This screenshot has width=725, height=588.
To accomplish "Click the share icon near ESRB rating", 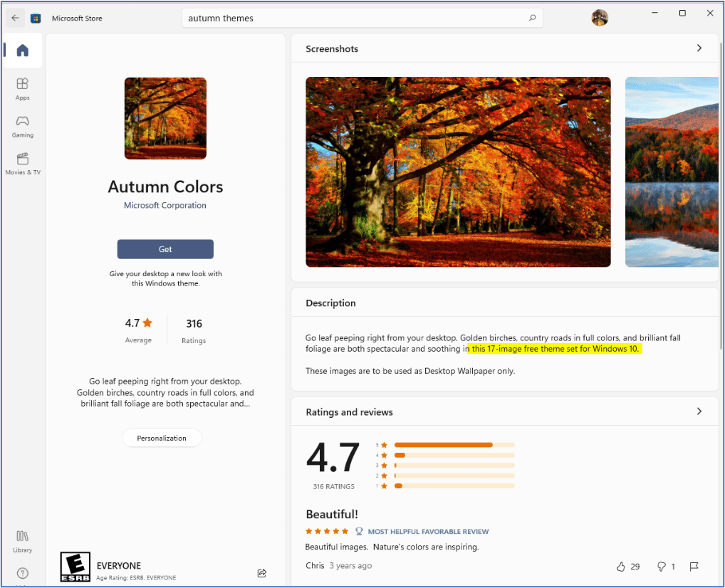I will (261, 572).
